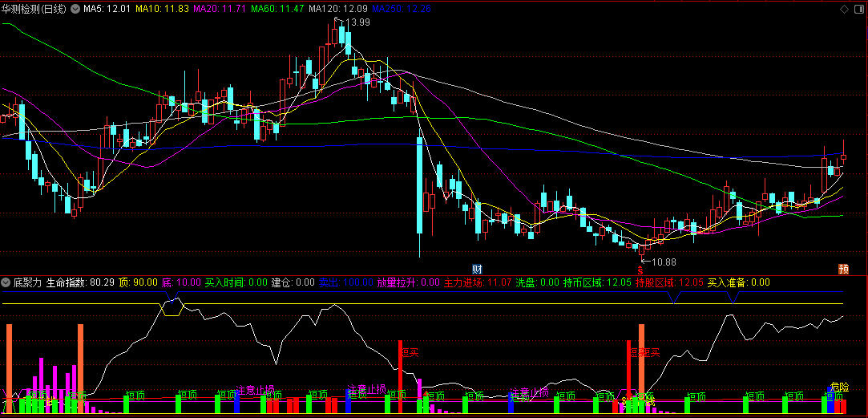Click the blue 财 marker icon

tap(477, 270)
